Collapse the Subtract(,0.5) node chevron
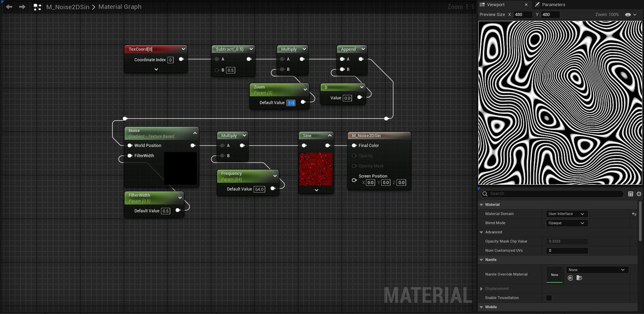This screenshot has width=644, height=314. coord(250,49)
